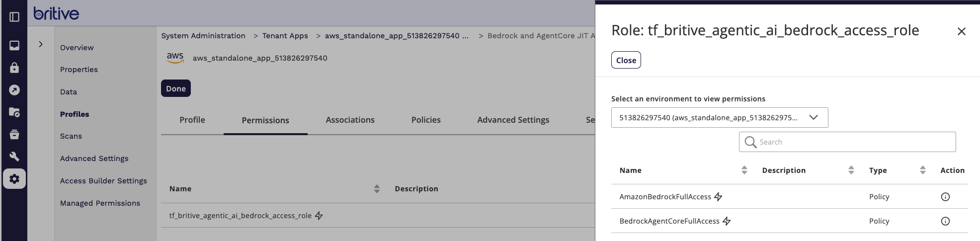Click the Close button in role panel
The image size is (980, 241).
tap(626, 60)
